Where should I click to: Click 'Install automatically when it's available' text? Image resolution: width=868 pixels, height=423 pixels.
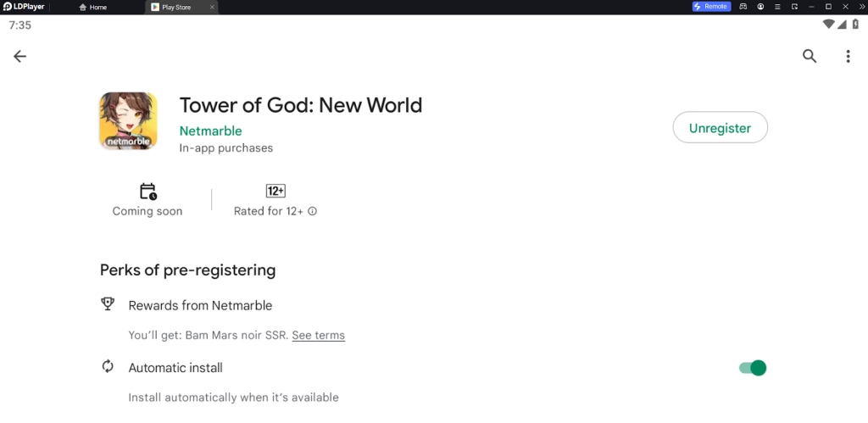click(x=234, y=398)
